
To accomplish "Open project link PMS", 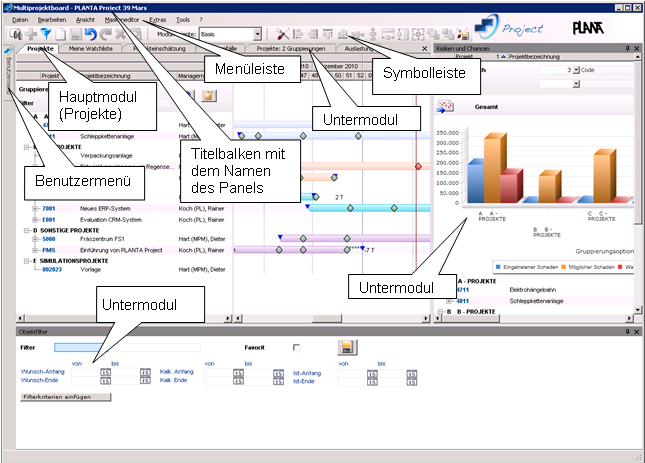I will [49, 250].
